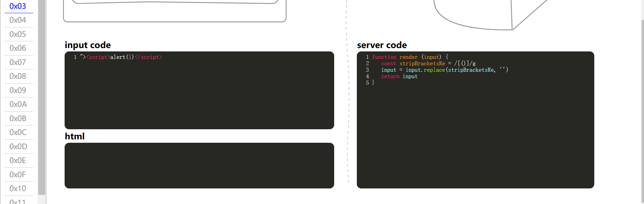Click the sidebar vertical scrollbar

42,97
